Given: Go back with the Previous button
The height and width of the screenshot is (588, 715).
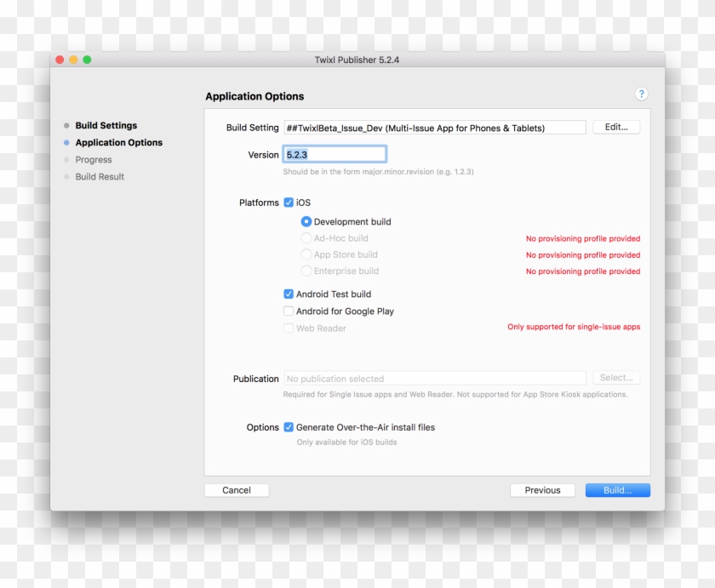Looking at the screenshot, I should point(542,490).
